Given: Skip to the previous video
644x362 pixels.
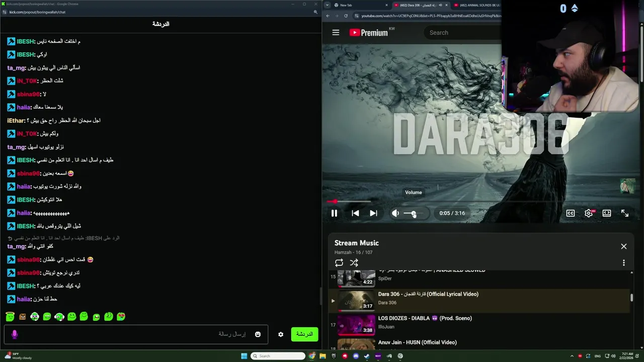Looking at the screenshot, I should click(x=355, y=213).
